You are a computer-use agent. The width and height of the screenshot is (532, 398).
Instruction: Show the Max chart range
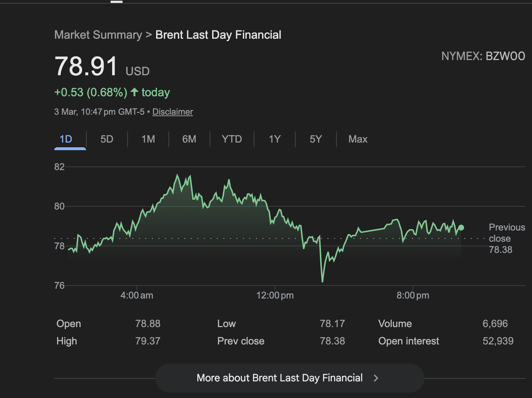pos(358,139)
